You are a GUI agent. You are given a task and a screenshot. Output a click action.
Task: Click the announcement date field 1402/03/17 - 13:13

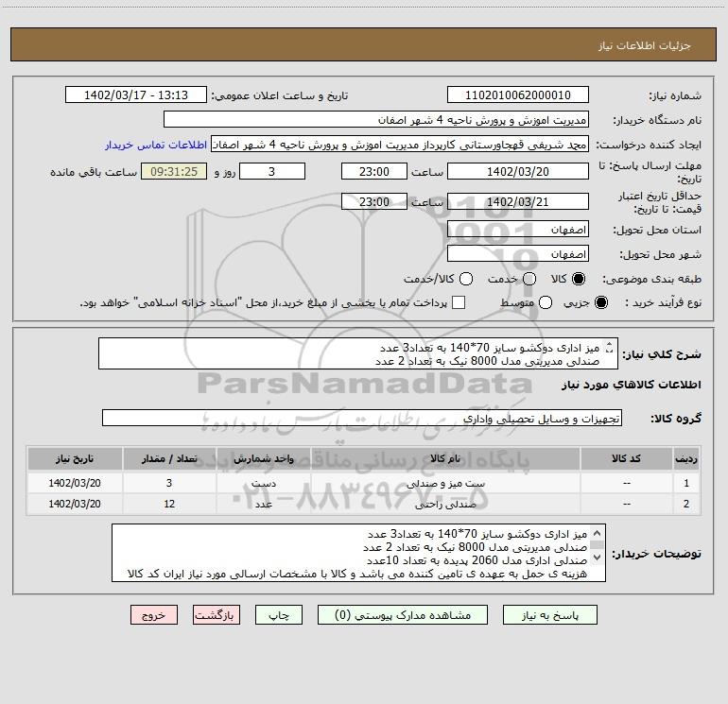coord(136,95)
